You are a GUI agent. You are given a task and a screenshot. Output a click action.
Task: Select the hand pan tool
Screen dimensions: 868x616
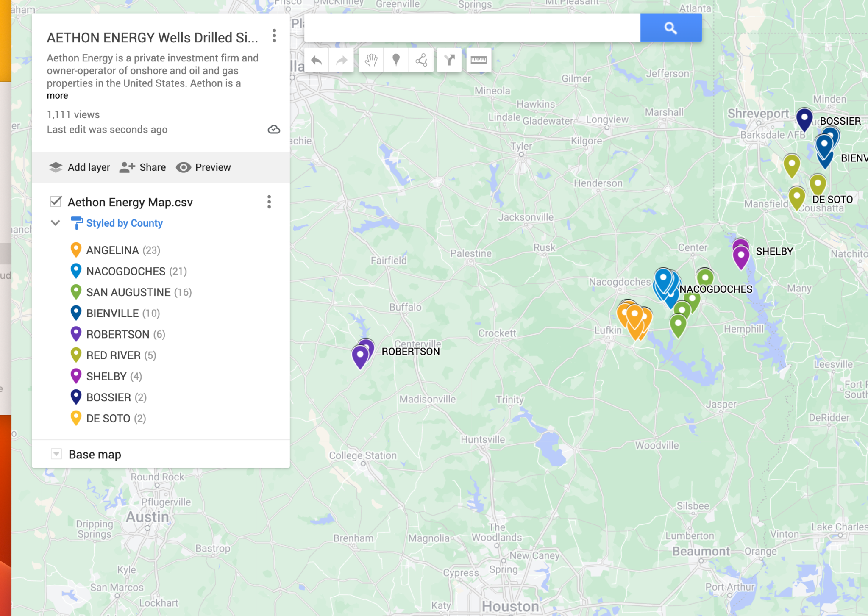click(371, 60)
